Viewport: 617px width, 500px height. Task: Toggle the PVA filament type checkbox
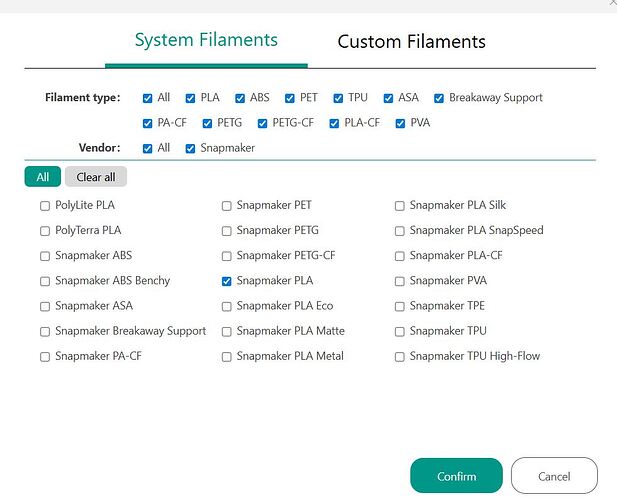coord(401,123)
